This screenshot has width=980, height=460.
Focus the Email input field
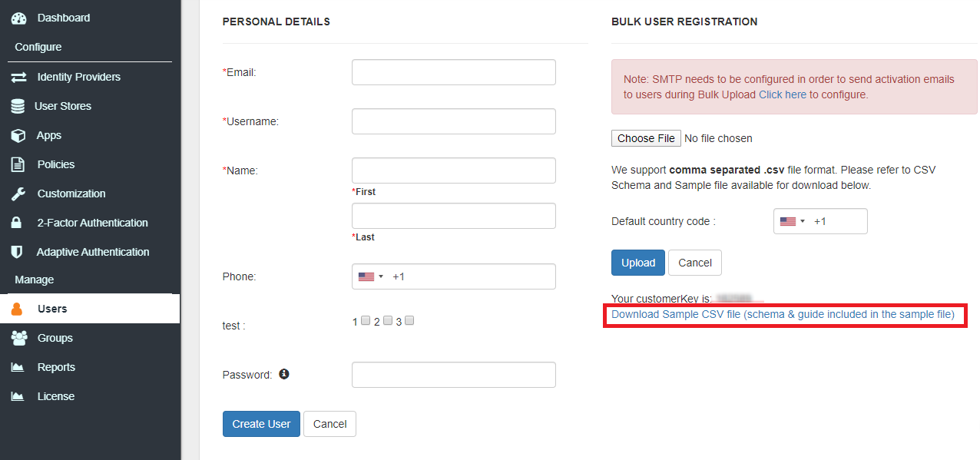[453, 72]
